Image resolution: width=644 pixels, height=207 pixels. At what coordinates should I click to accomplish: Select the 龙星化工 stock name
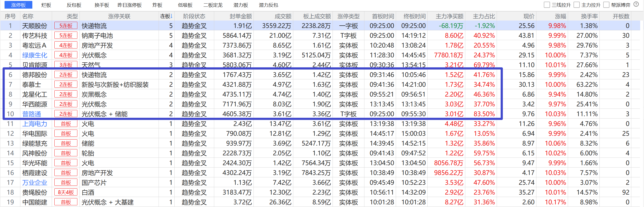click(34, 94)
